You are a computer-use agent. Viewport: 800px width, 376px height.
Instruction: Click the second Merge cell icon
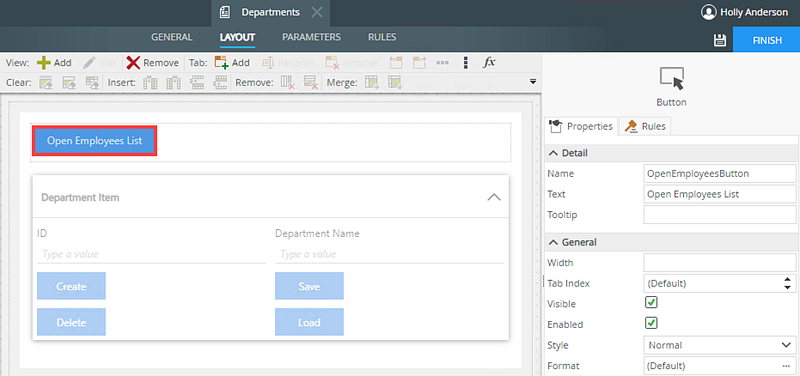394,82
